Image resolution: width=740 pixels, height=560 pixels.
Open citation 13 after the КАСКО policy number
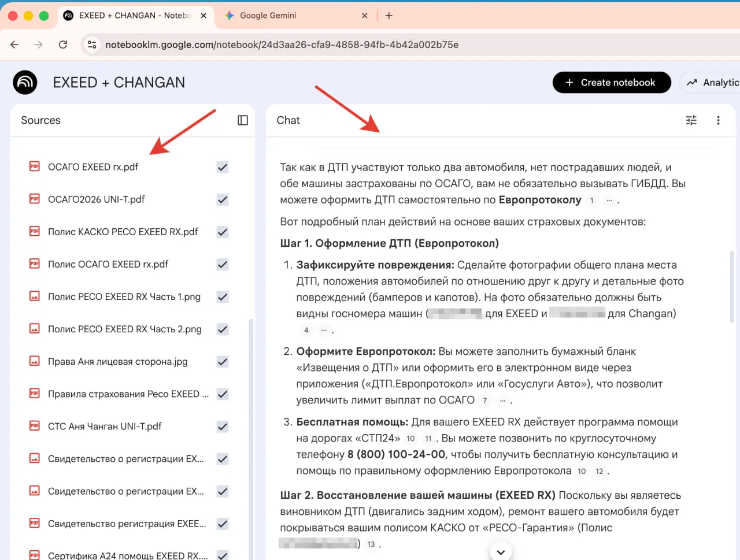click(371, 544)
